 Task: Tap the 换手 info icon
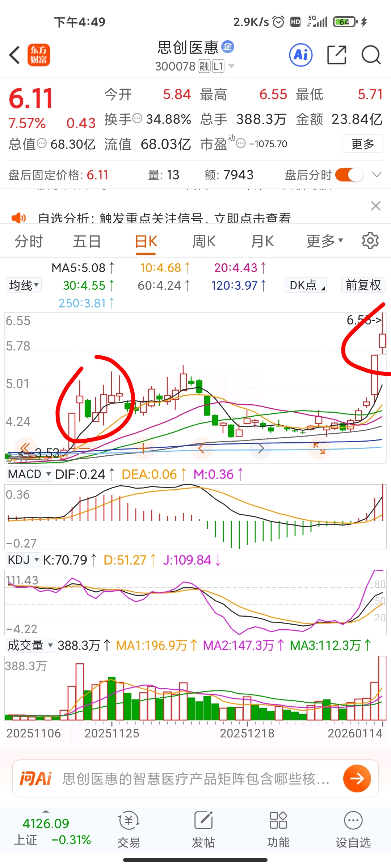tap(137, 118)
